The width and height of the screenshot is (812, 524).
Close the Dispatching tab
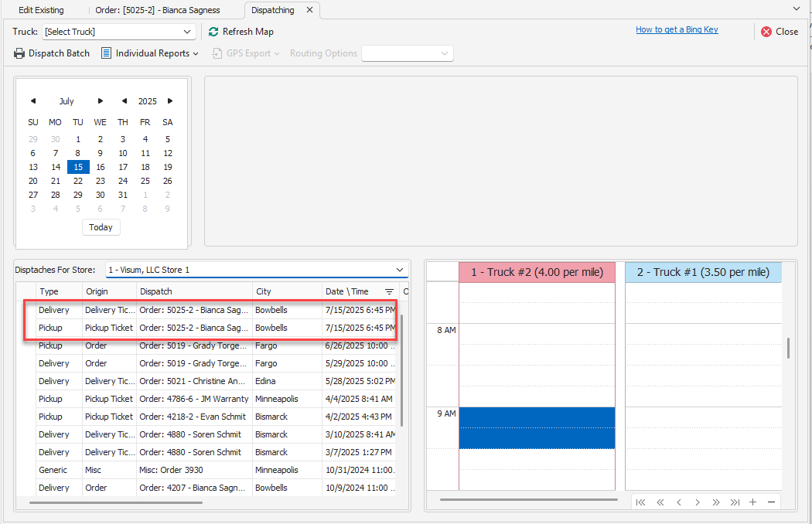click(x=309, y=10)
